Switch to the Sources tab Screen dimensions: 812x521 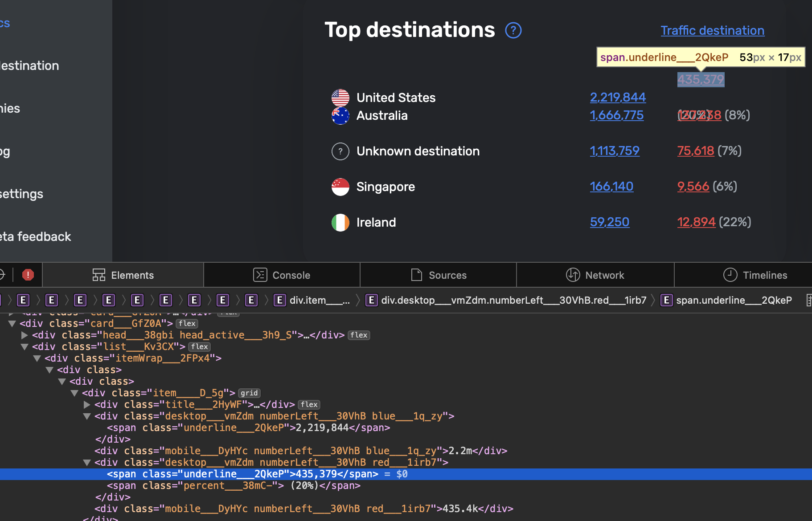[x=439, y=275]
